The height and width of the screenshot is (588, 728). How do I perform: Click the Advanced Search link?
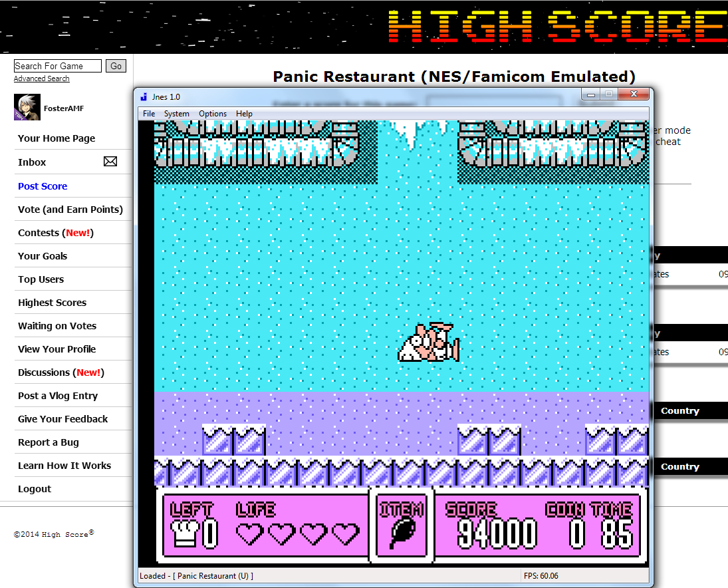[x=42, y=78]
